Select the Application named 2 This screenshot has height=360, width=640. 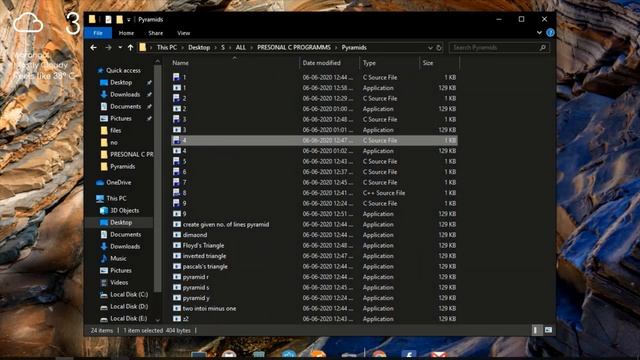coord(314,109)
